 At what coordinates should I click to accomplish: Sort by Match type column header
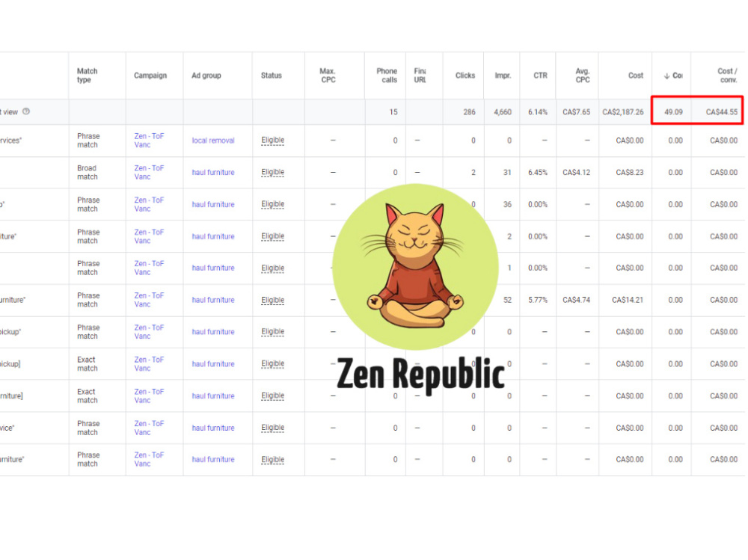coord(88,76)
